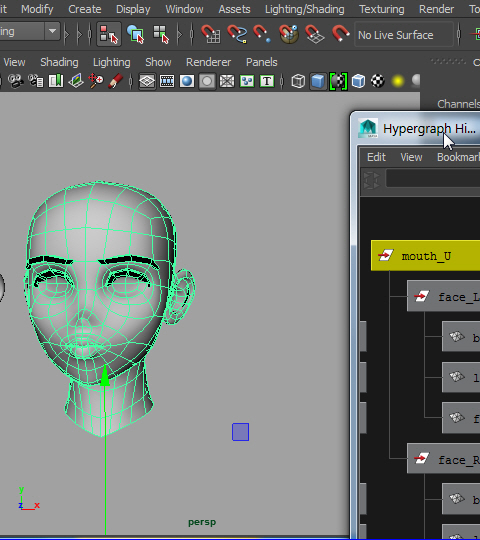Toggle the viewport grid display
This screenshot has height=540, width=480.
coord(147,81)
